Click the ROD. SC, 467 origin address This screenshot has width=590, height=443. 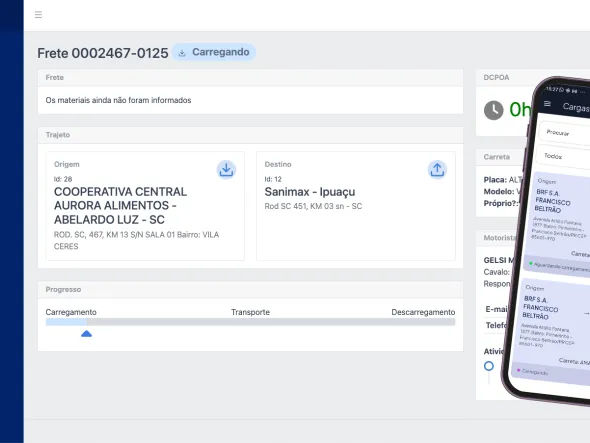[x=136, y=241]
